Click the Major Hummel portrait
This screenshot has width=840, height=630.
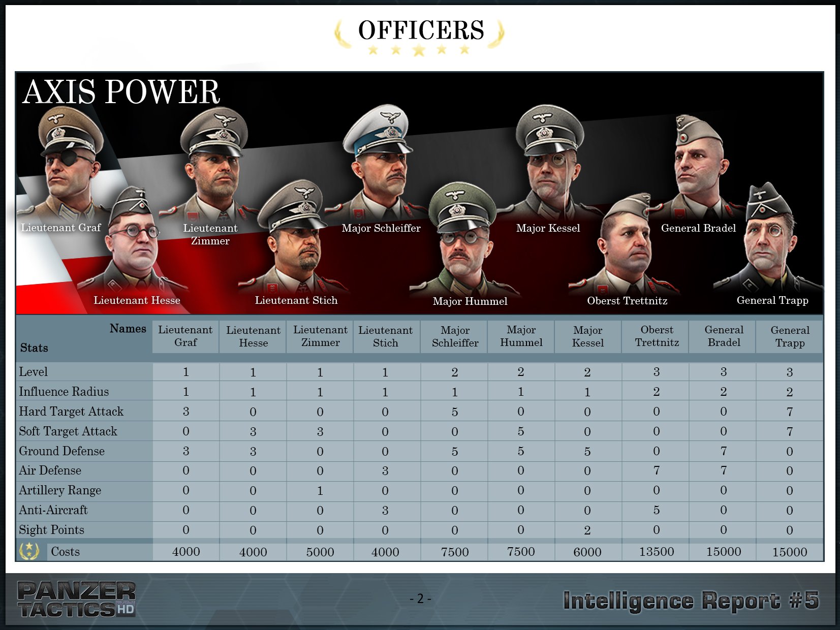click(463, 239)
